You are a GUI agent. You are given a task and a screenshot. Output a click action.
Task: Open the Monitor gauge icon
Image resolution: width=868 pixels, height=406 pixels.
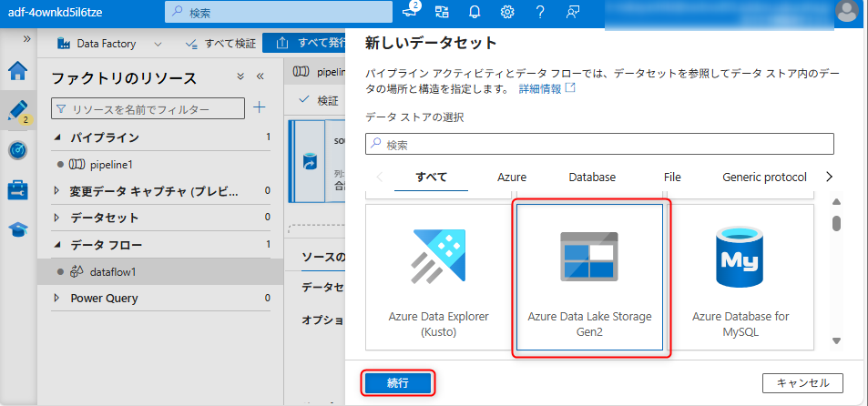pyautogui.click(x=18, y=150)
